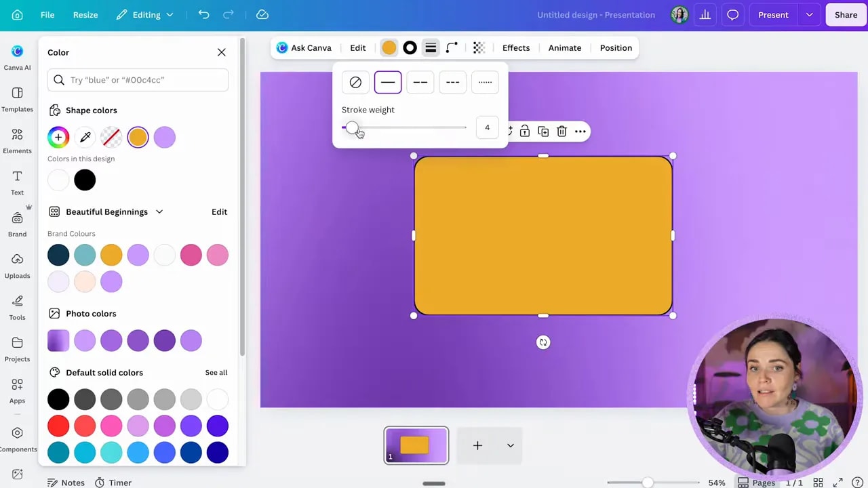Image resolution: width=868 pixels, height=488 pixels.
Task: Open Elements sidebar panel
Action: pyautogui.click(x=17, y=141)
